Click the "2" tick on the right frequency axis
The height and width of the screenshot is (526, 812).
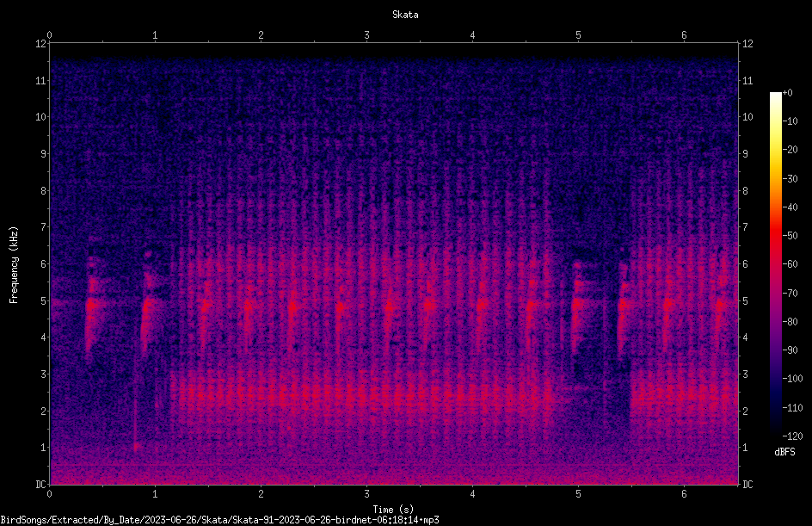click(745, 411)
